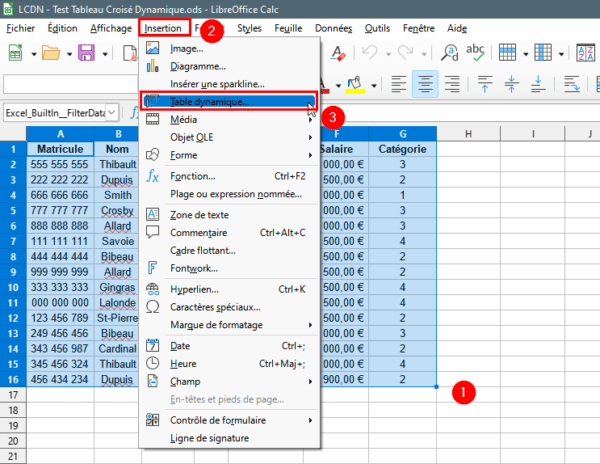
Task: Click the Champ field icon
Action: tap(153, 381)
